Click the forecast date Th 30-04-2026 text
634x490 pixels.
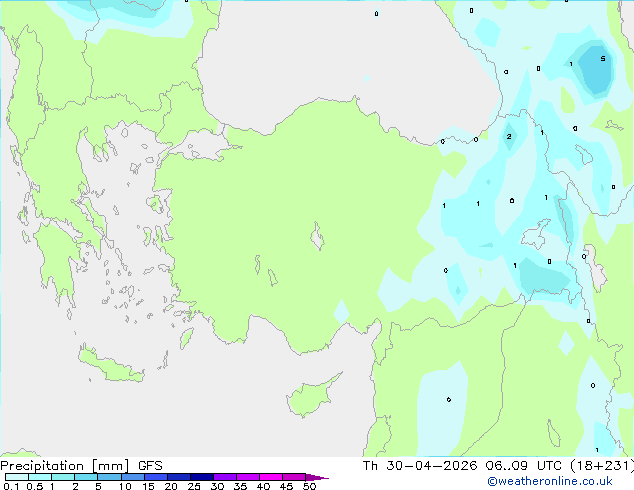pos(420,466)
